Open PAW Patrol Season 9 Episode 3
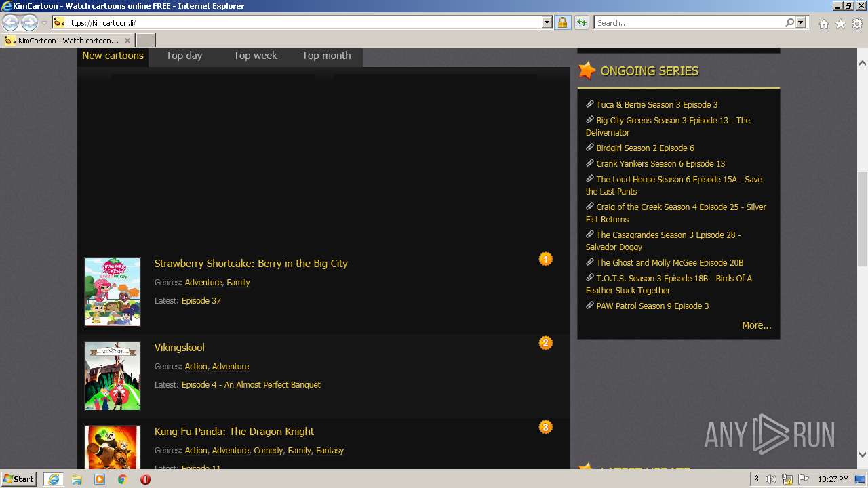Screen dimensions: 868x488 pos(652,306)
